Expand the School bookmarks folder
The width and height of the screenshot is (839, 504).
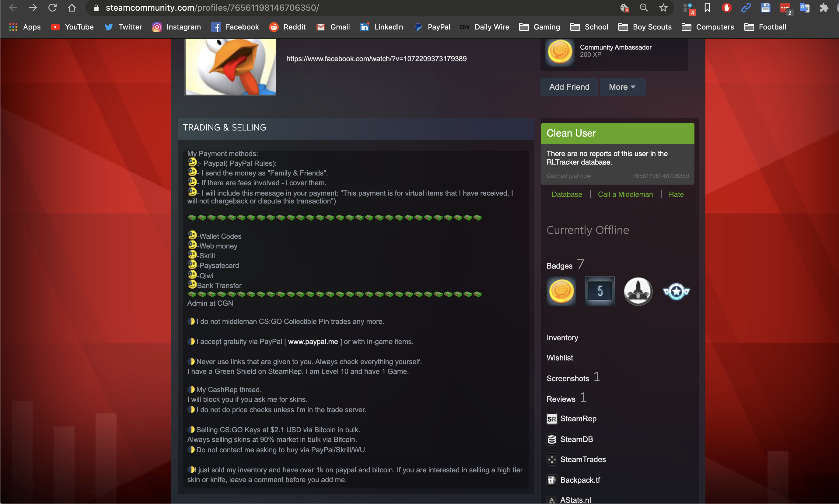(x=589, y=27)
